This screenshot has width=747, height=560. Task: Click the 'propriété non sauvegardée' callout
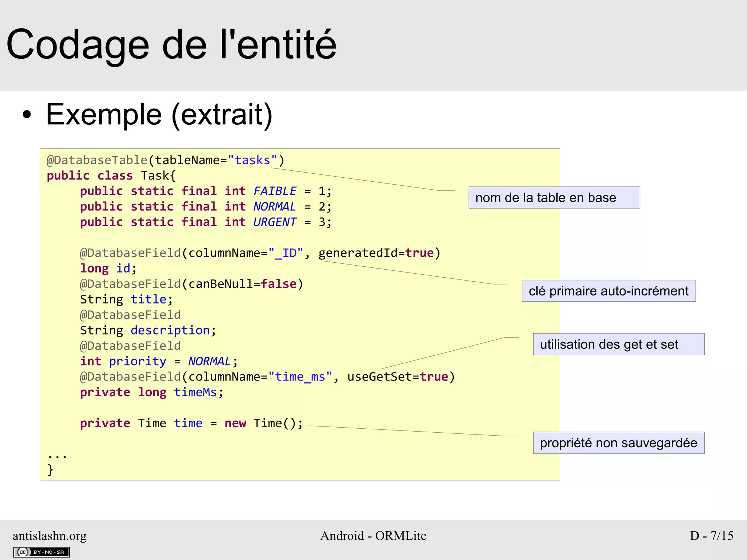click(x=619, y=443)
